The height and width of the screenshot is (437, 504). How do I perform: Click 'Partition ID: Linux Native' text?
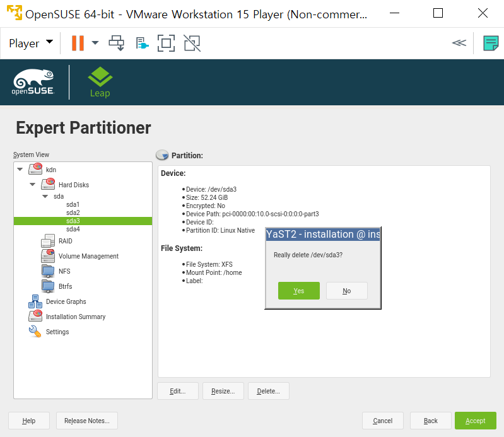(x=220, y=230)
